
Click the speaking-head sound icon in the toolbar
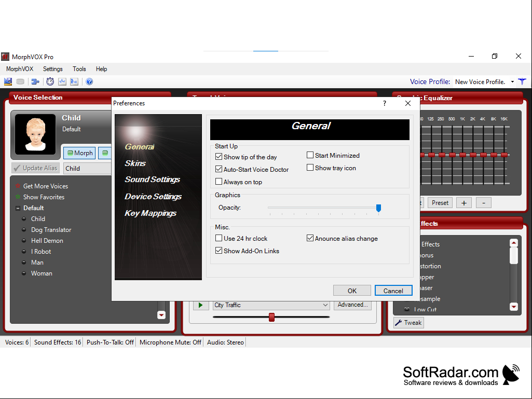(74, 81)
